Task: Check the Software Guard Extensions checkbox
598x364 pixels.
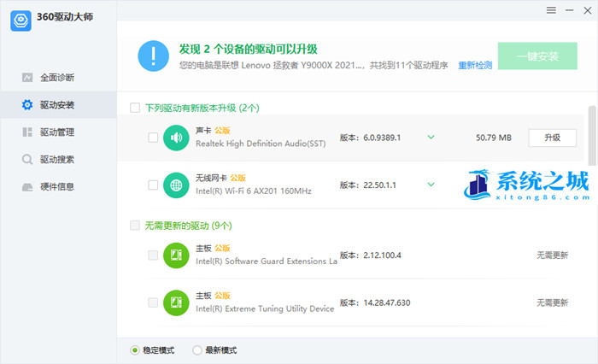Action: [x=153, y=255]
